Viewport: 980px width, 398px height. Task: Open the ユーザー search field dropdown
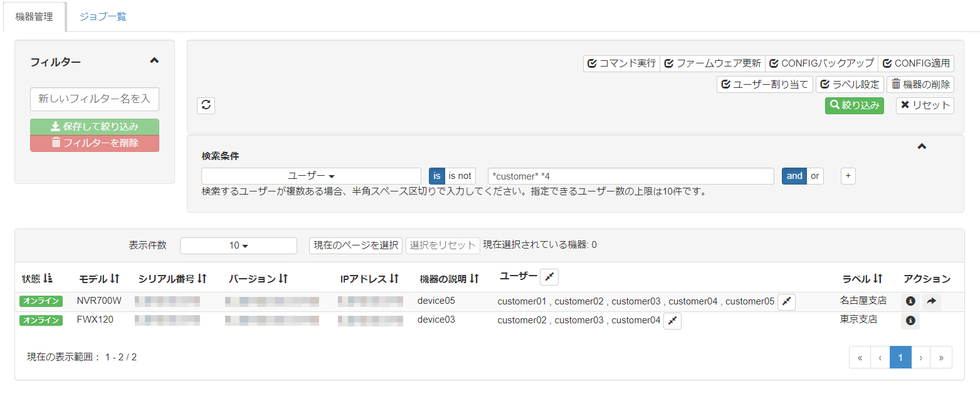coord(310,176)
